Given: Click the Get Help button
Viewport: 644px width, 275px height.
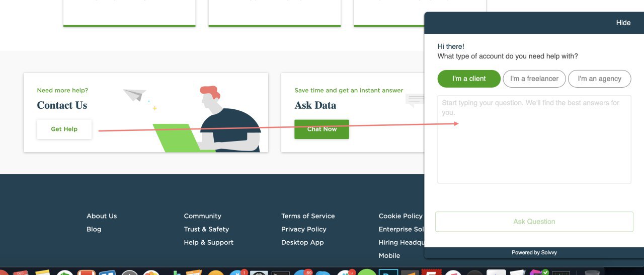Looking at the screenshot, I should tap(64, 129).
